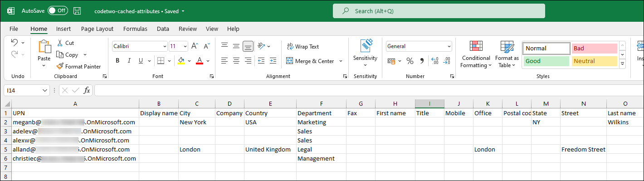Apply Percent Style
Viewport: 644px width, 181px height.
coord(410,61)
